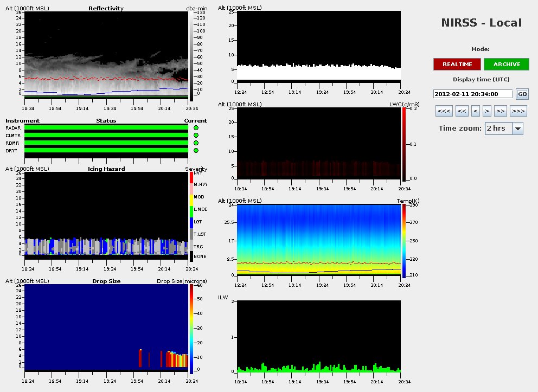Image resolution: width=538 pixels, height=392 pixels.
Task: Open the Time zoom dropdown
Action: coord(517,128)
